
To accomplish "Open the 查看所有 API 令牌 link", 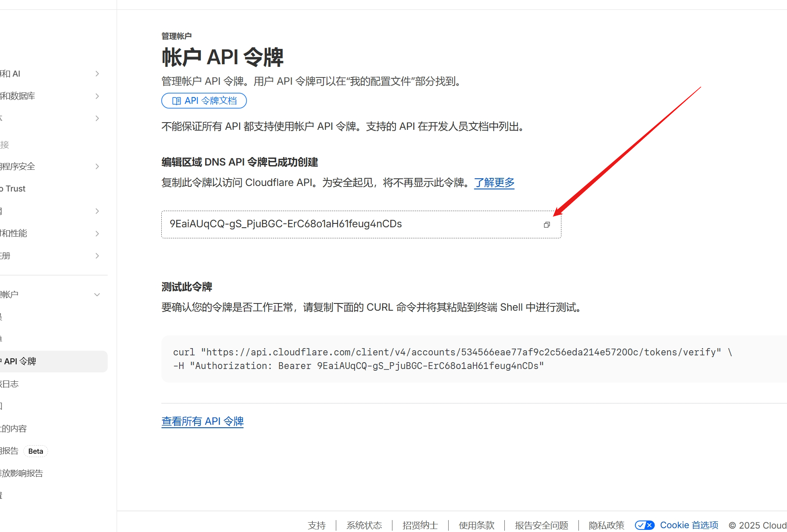I will 202,421.
